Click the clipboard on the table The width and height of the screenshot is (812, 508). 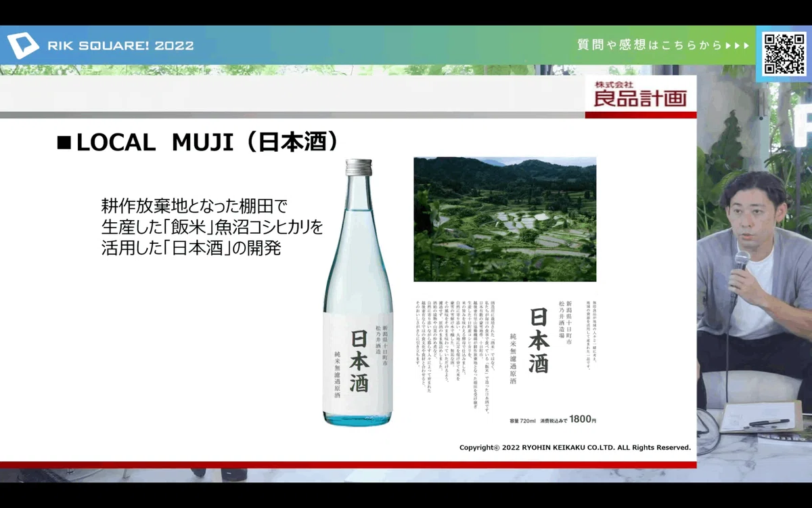(759, 417)
